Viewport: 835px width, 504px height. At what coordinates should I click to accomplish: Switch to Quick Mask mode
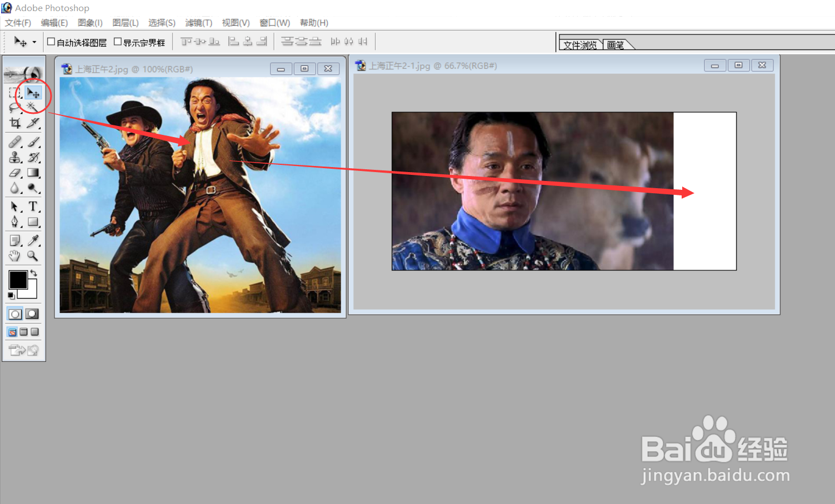32,314
